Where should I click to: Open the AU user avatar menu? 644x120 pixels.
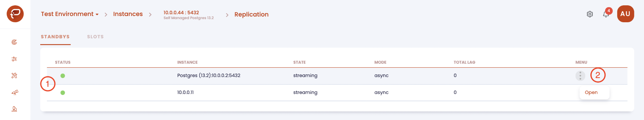pyautogui.click(x=625, y=14)
